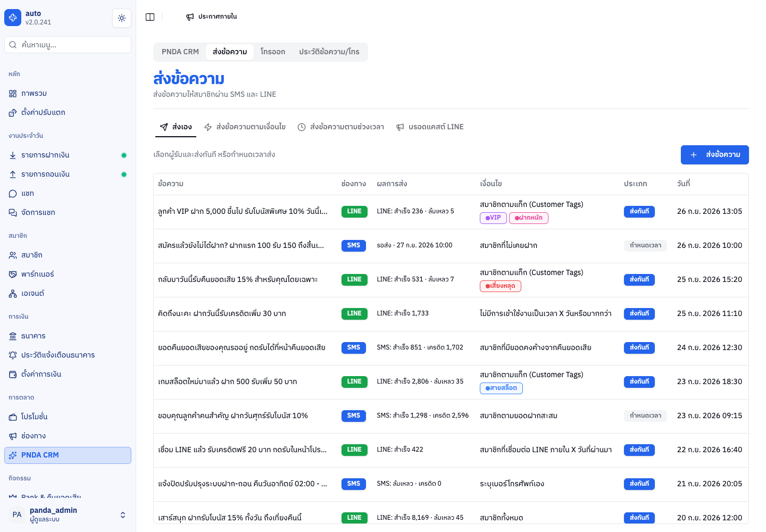The image size is (766, 532).
Task: Open แชท speech bubble icon
Action: click(x=13, y=194)
